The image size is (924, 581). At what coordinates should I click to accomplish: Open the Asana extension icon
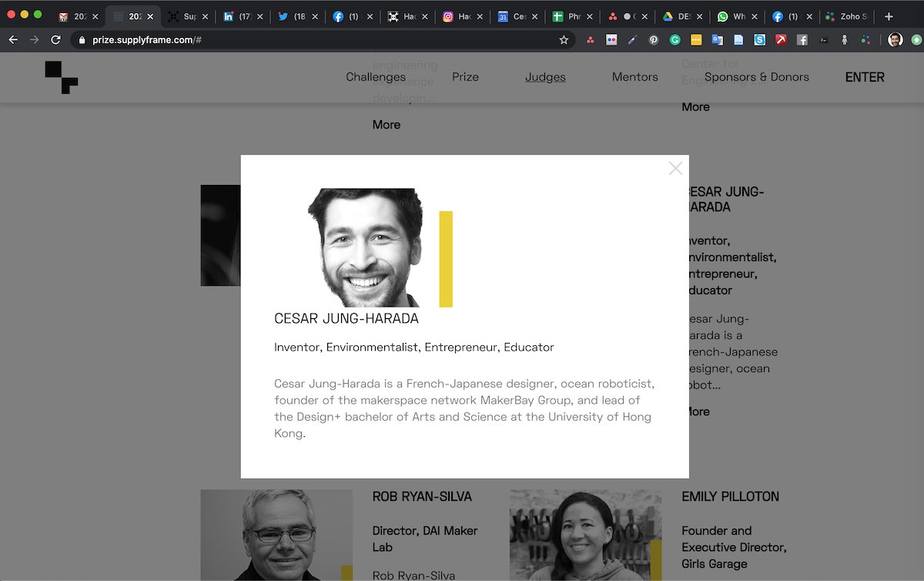[x=591, y=40]
